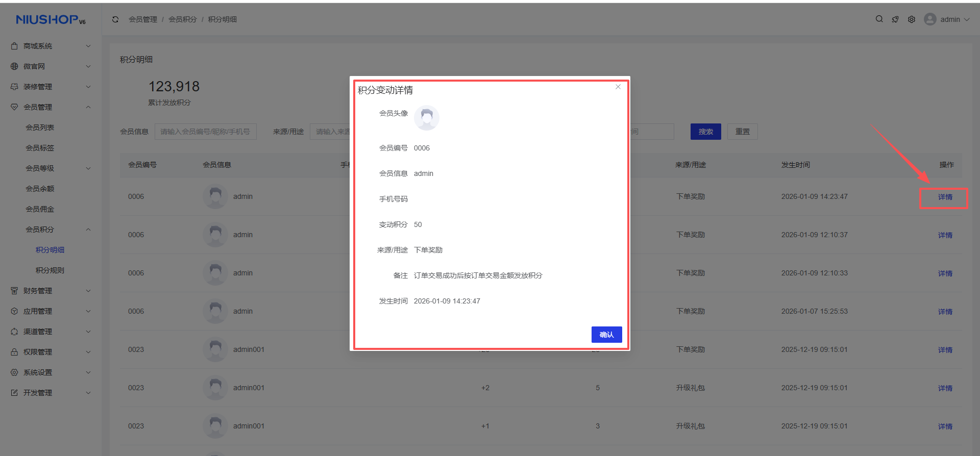Close the 积分变动详情 dialog with X
The height and width of the screenshot is (456, 980).
pyautogui.click(x=618, y=87)
